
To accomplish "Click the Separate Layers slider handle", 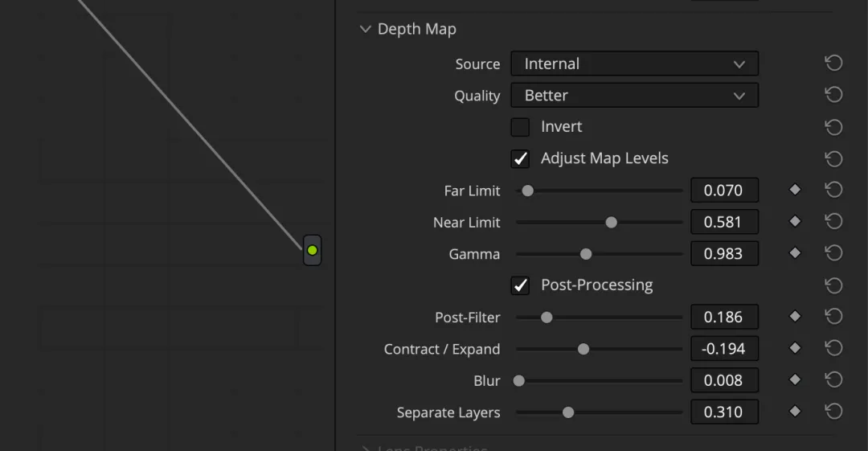I will pyautogui.click(x=568, y=412).
